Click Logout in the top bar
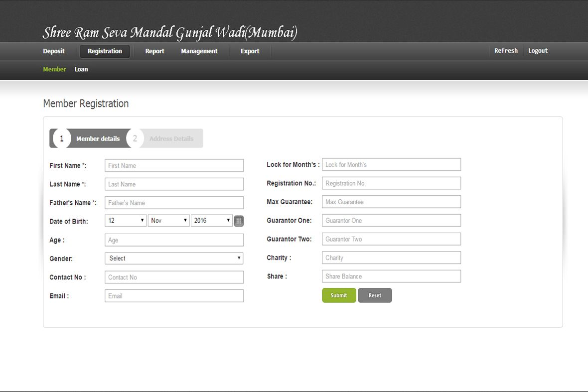Image resolution: width=588 pixels, height=392 pixels. pyautogui.click(x=538, y=51)
